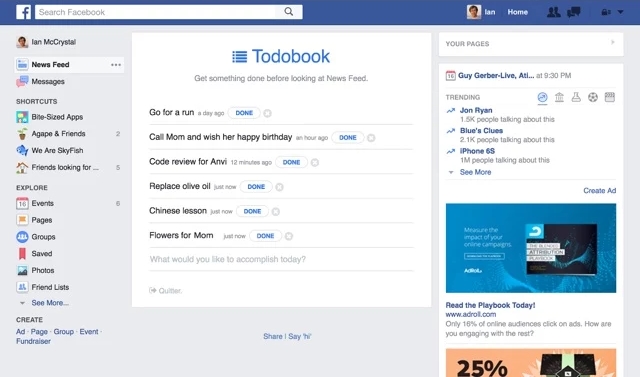
Task: Open Jon Ryan trending topic
Action: [476, 110]
